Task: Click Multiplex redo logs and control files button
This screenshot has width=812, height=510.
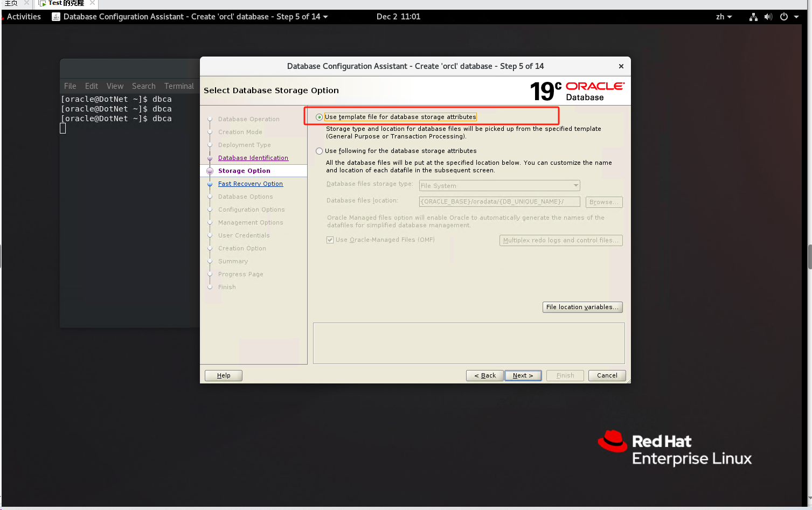Action: [561, 240]
